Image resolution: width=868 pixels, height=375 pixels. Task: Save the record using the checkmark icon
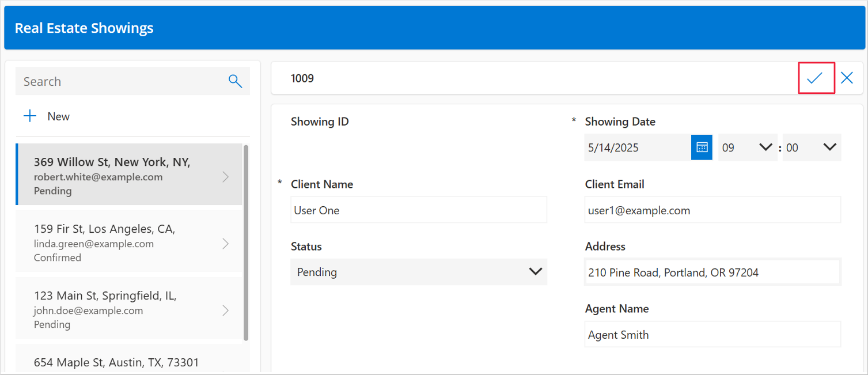[816, 77]
